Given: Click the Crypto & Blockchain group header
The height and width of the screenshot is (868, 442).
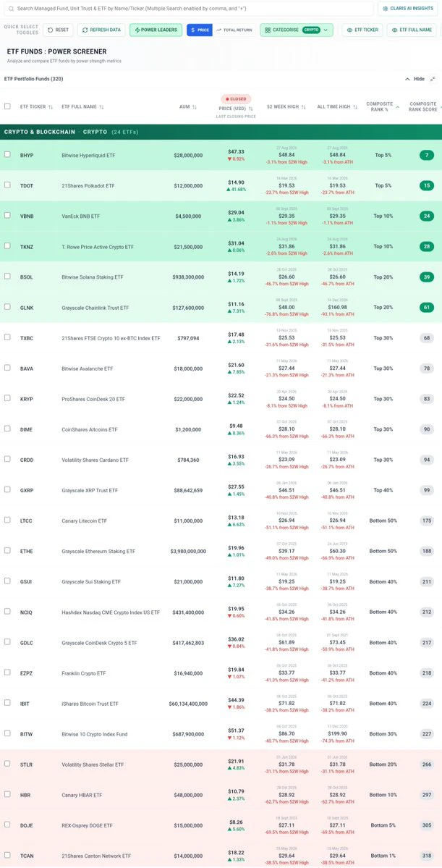Looking at the screenshot, I should (221, 132).
